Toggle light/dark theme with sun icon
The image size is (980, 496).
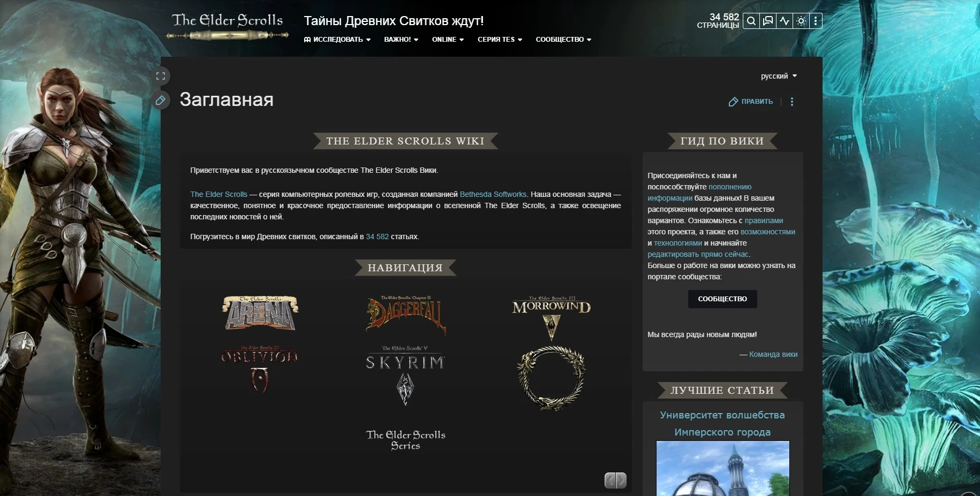[x=801, y=21]
